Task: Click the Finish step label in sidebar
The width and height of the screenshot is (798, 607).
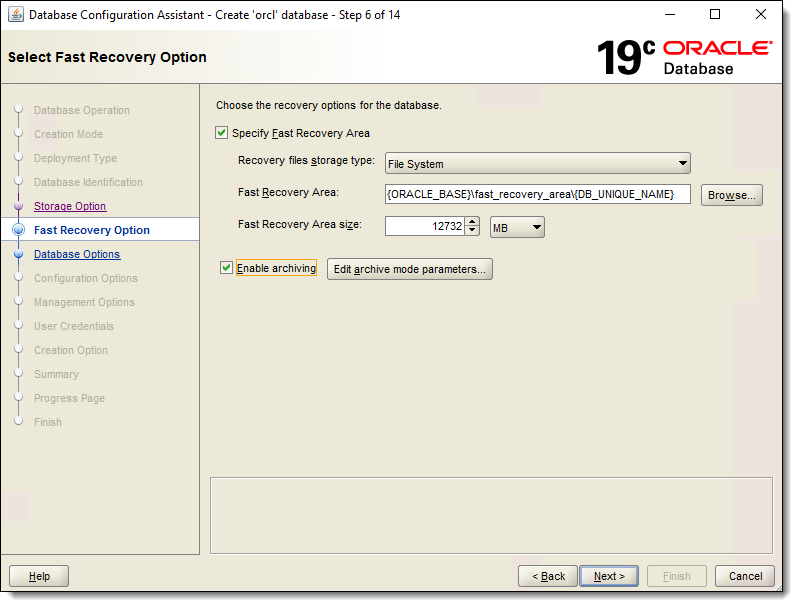Action: tap(48, 422)
